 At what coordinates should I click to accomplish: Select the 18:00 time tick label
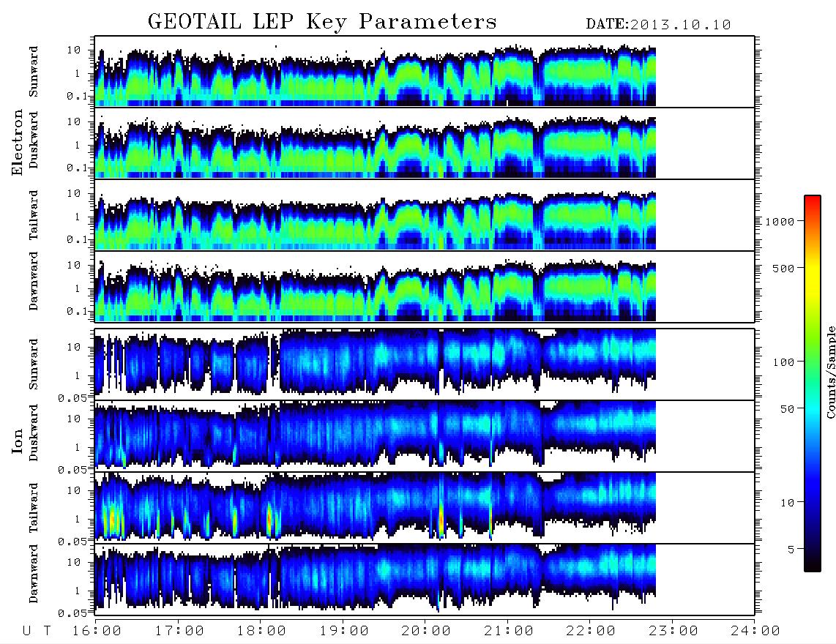(x=261, y=632)
